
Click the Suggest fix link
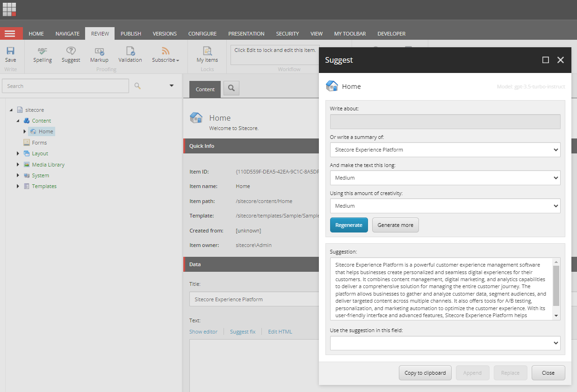coord(243,332)
